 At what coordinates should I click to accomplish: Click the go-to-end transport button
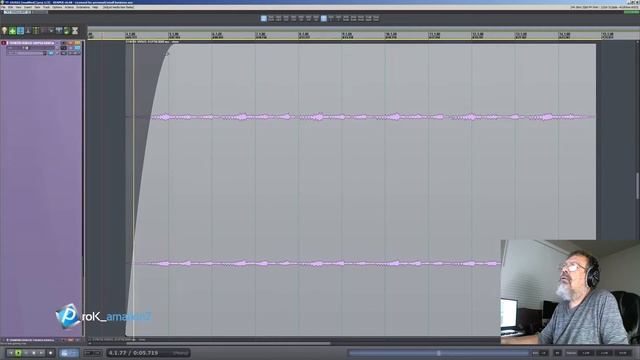click(42, 353)
